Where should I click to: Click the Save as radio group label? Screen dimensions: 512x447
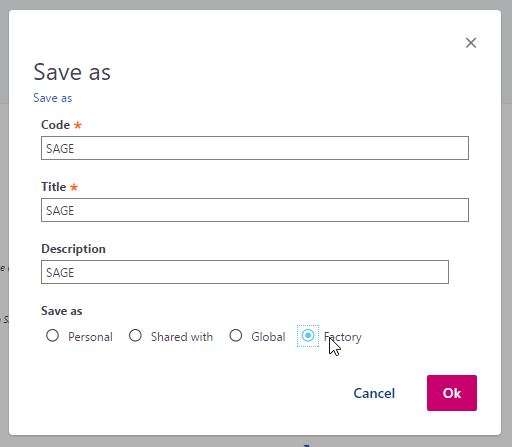62,311
